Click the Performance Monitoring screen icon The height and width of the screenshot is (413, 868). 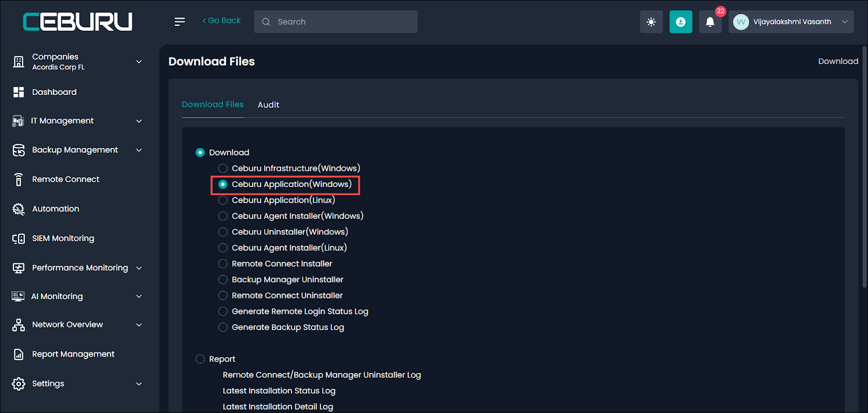point(18,268)
